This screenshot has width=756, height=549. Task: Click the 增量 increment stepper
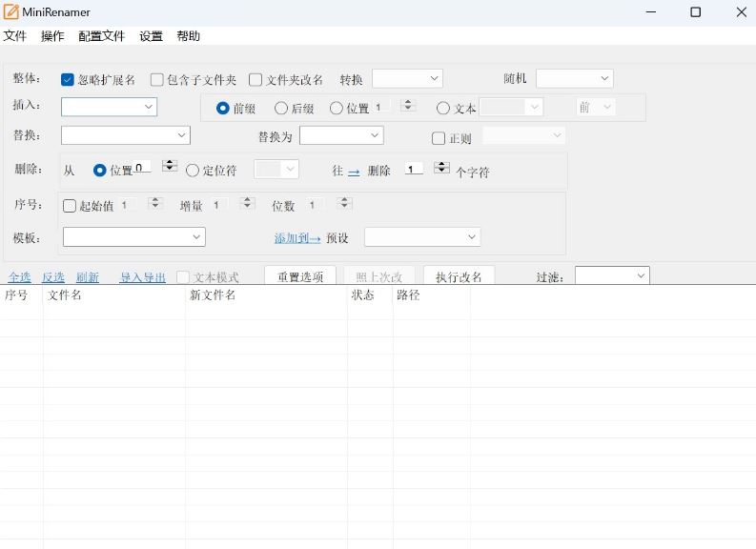(x=248, y=203)
